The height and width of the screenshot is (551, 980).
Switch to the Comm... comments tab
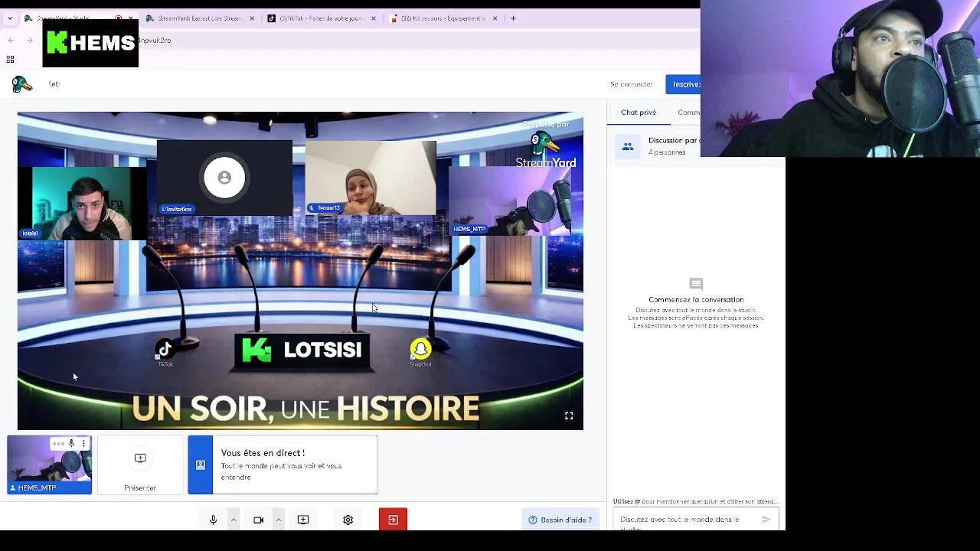point(688,112)
